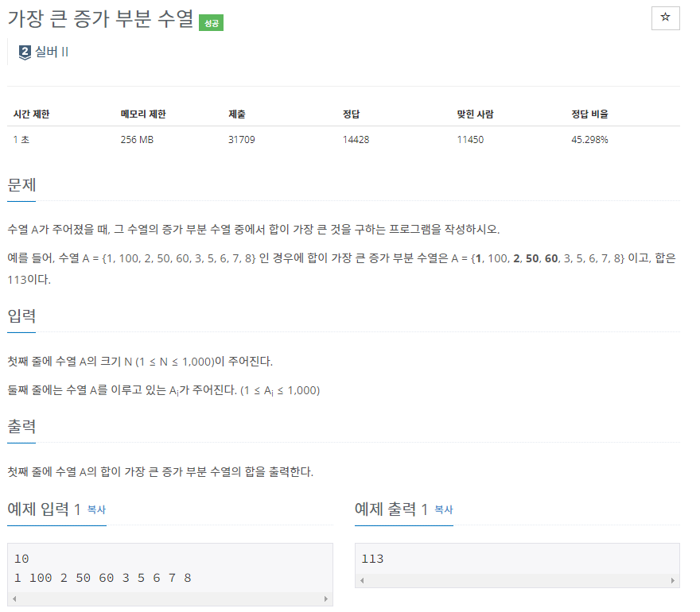Image resolution: width=700 pixels, height=612 pixels.
Task: Click the 입력 section heading
Action: [x=21, y=316]
